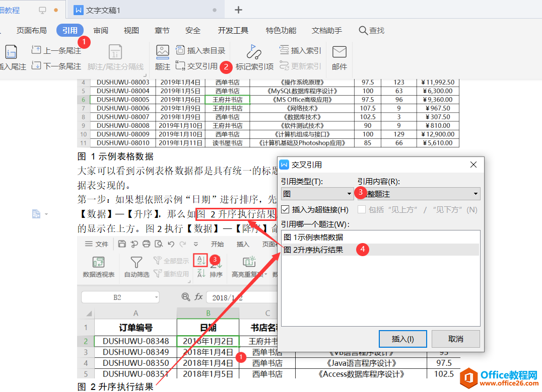Click the 脚注/尾注分隔线 icon

[115, 52]
